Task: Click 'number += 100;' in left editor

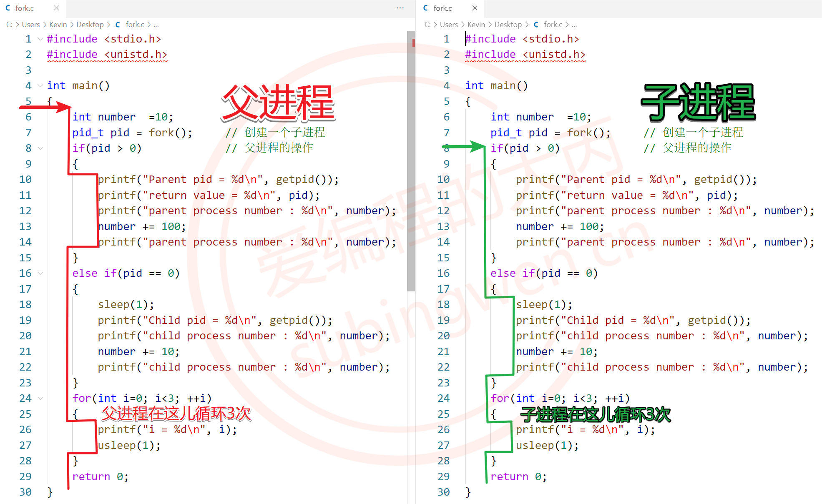Action: tap(142, 226)
